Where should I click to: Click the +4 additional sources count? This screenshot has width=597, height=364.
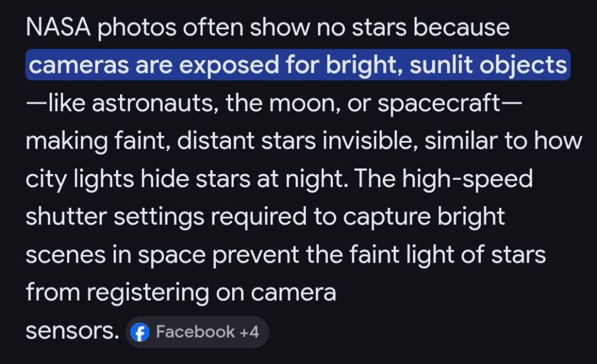249,333
